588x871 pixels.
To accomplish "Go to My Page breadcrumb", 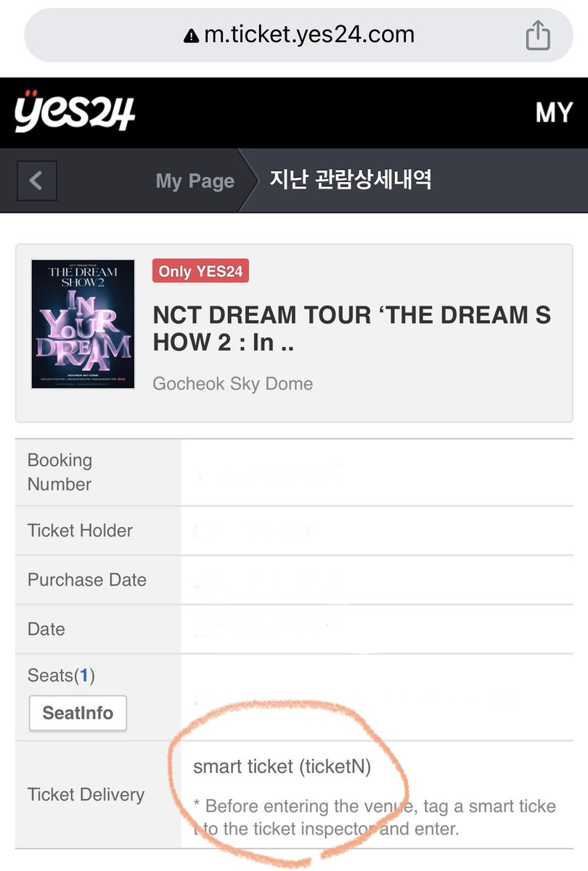I will [195, 181].
